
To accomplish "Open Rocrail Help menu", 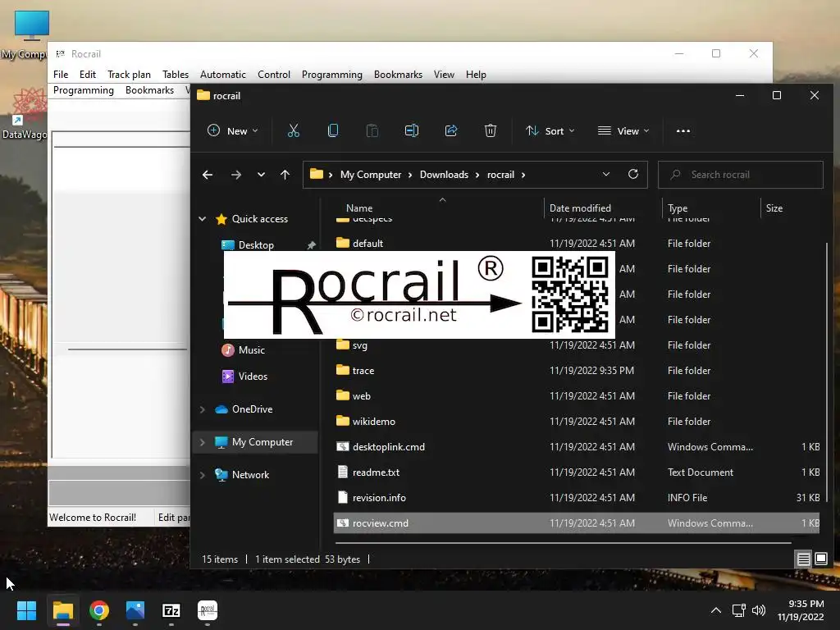I will pyautogui.click(x=476, y=75).
